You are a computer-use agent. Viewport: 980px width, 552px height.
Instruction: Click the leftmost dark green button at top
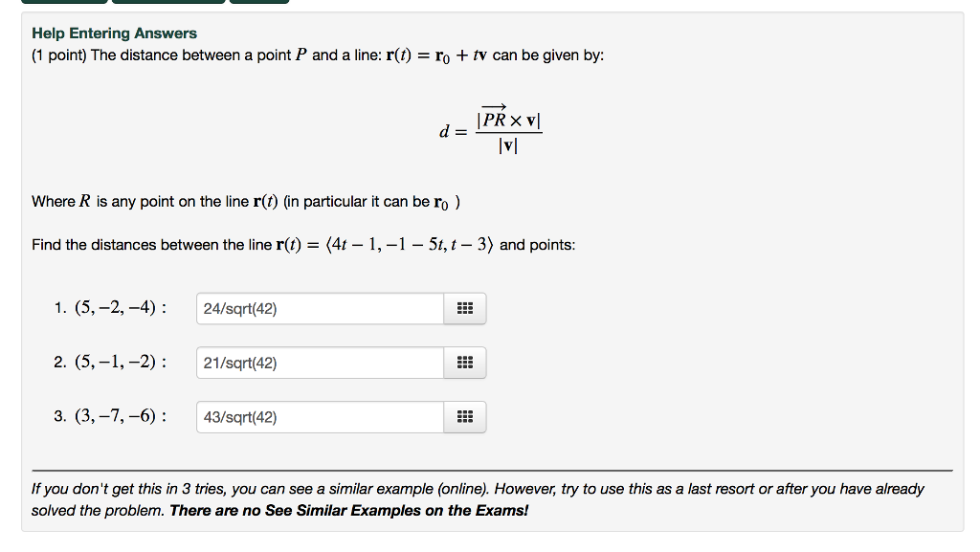coord(64,2)
